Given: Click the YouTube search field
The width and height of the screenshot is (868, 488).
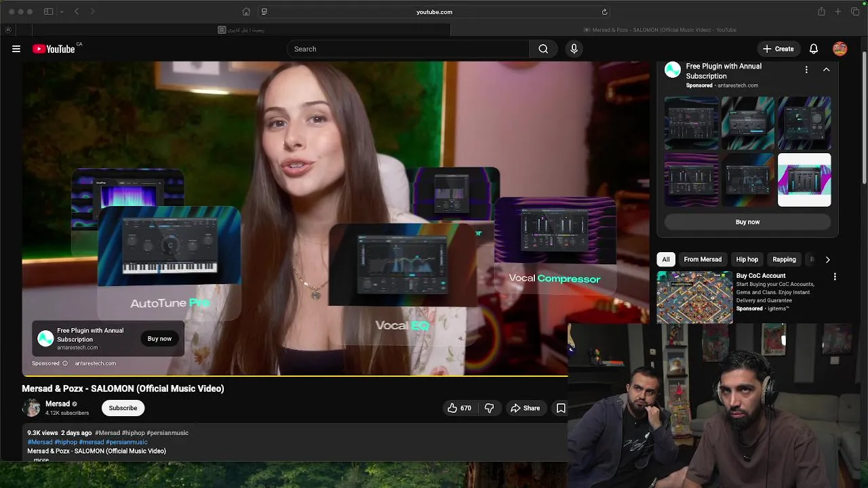Looking at the screenshot, I should click(408, 49).
